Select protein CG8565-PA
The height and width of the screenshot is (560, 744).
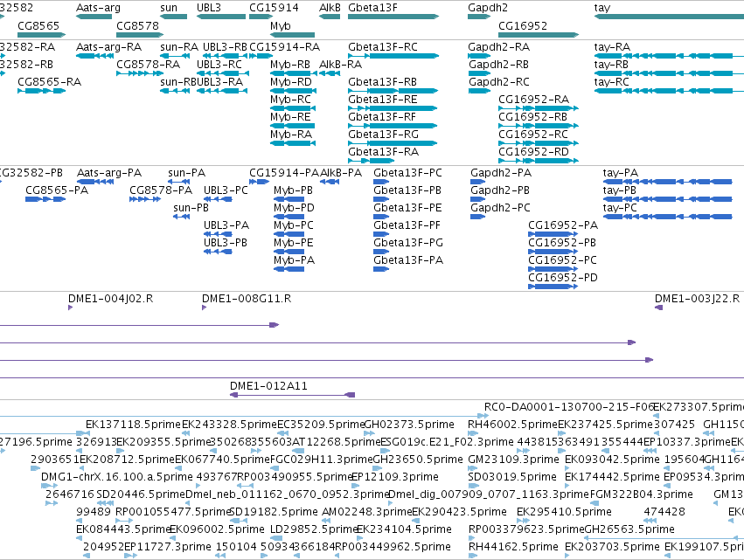[45, 199]
